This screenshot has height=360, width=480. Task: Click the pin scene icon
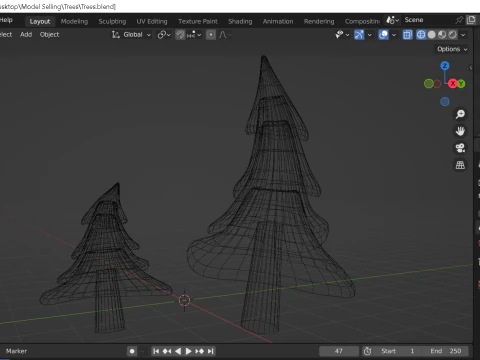click(x=459, y=20)
